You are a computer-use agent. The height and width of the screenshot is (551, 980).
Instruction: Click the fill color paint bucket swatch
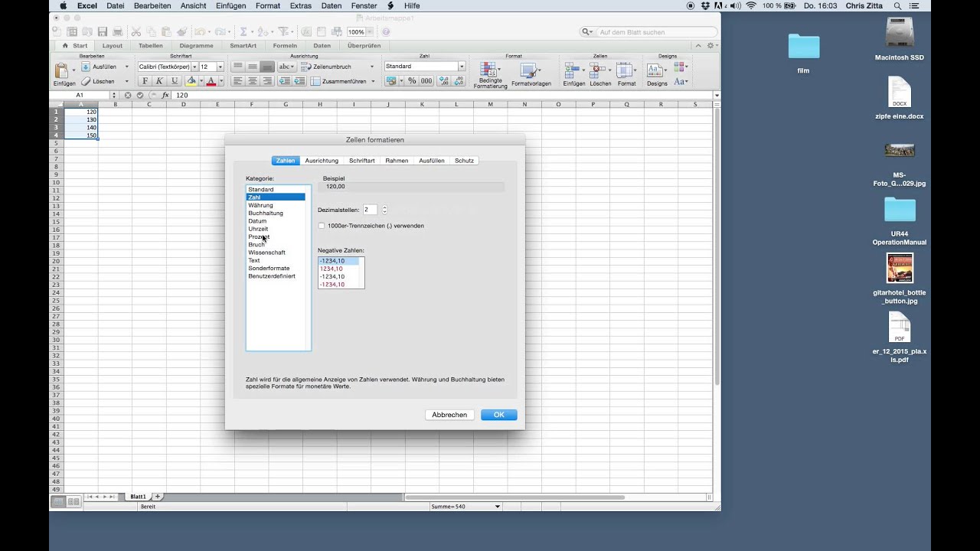point(191,80)
